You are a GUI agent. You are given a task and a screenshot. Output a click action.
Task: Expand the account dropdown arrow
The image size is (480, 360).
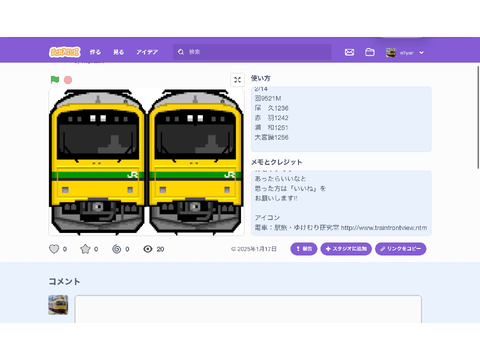[x=421, y=53]
